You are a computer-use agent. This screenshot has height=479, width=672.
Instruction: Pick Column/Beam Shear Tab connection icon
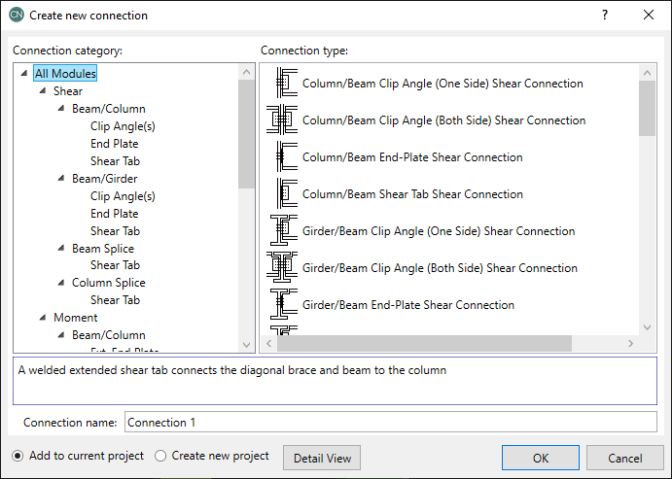283,194
